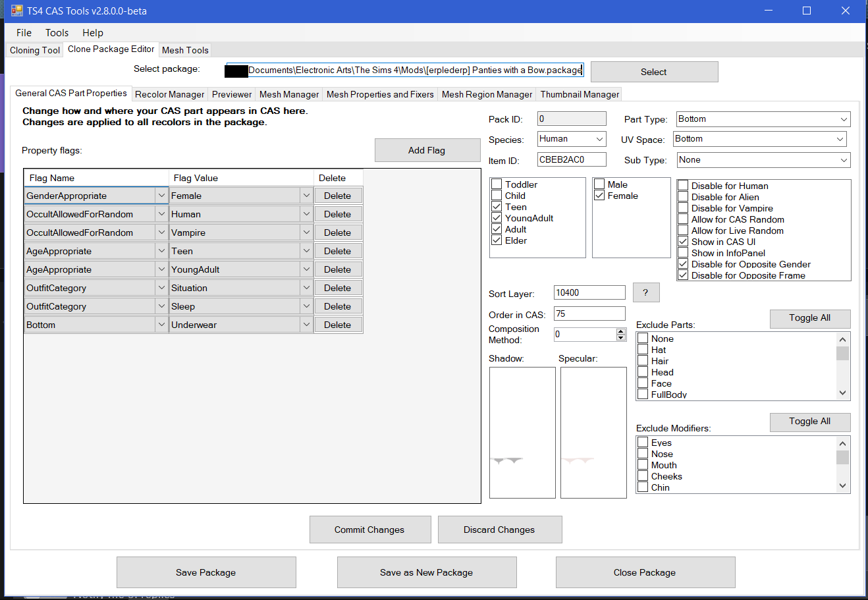868x600 pixels.
Task: Expand the Situation flag value dropdown
Action: point(306,288)
